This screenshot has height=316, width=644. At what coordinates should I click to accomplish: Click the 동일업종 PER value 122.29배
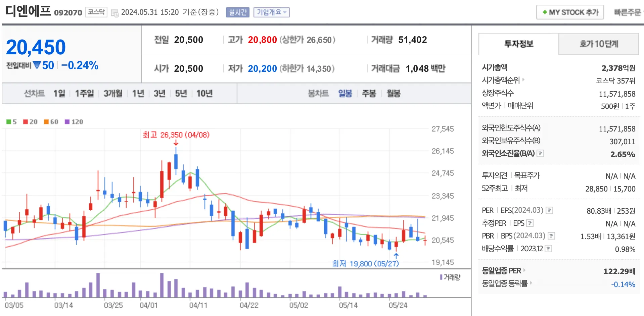point(619,271)
